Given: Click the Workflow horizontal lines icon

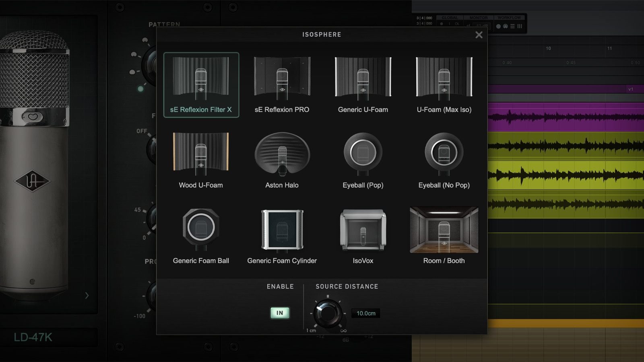Looking at the screenshot, I should click(512, 26).
